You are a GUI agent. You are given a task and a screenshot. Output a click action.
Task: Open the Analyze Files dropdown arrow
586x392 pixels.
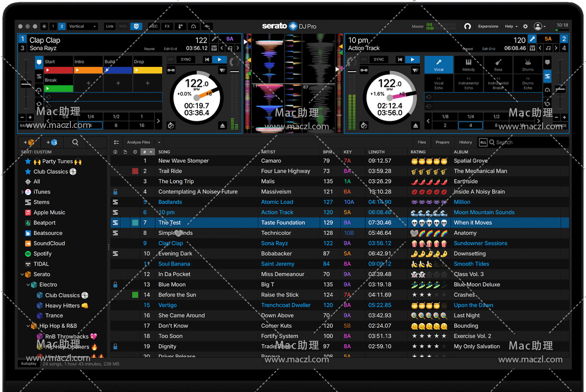[x=159, y=143]
